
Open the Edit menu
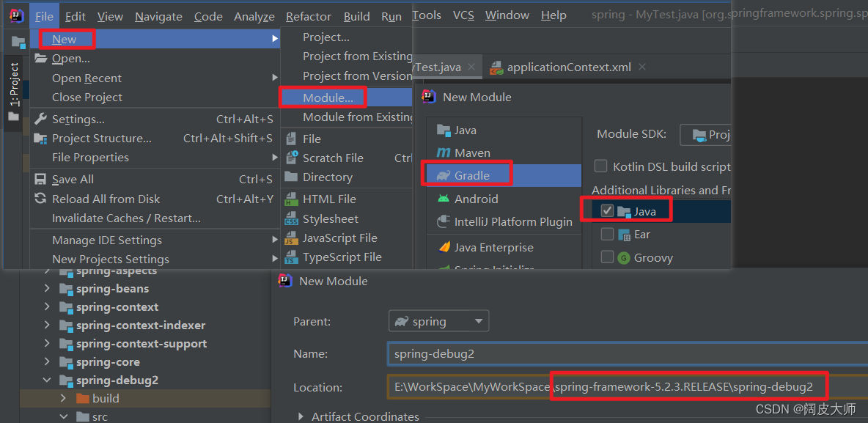tap(76, 17)
